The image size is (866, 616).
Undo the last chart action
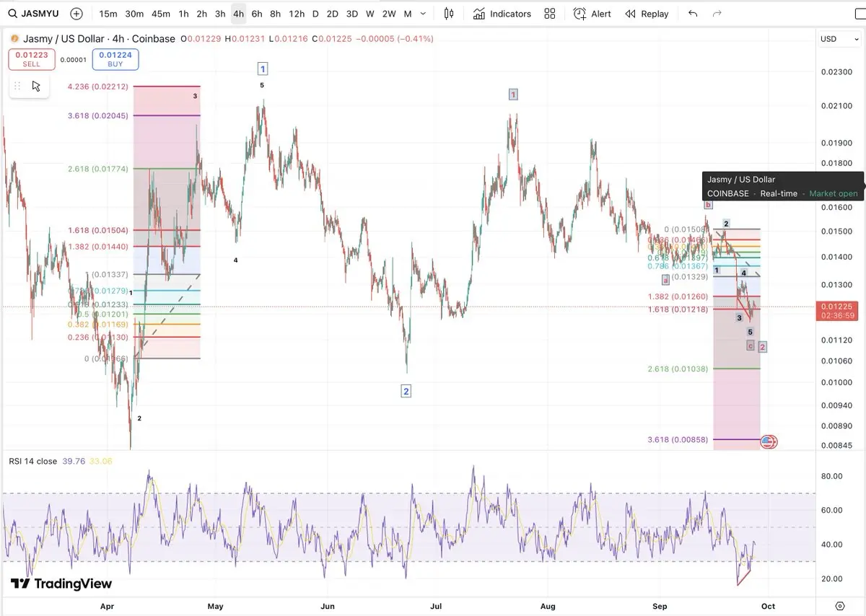pos(693,14)
